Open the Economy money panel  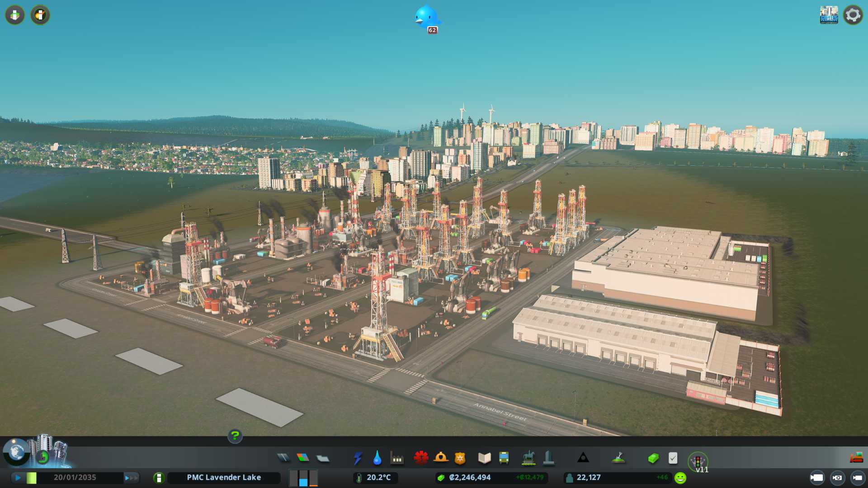click(653, 458)
